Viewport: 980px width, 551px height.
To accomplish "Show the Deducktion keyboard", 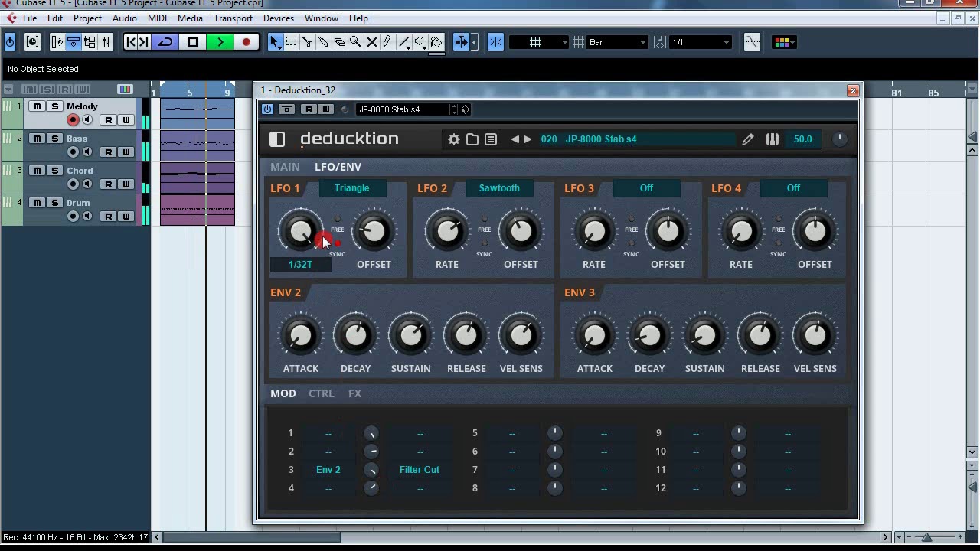I will pyautogui.click(x=773, y=139).
